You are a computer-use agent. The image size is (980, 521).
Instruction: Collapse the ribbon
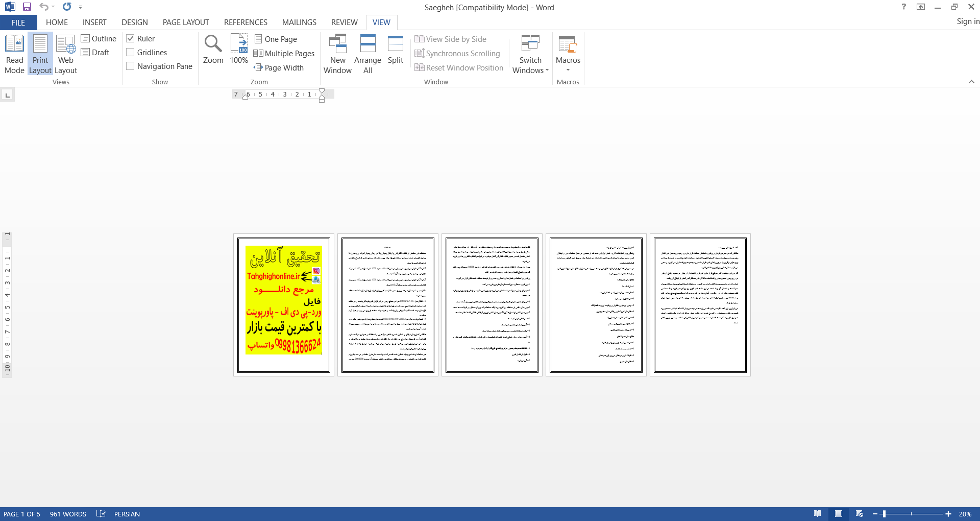click(971, 82)
